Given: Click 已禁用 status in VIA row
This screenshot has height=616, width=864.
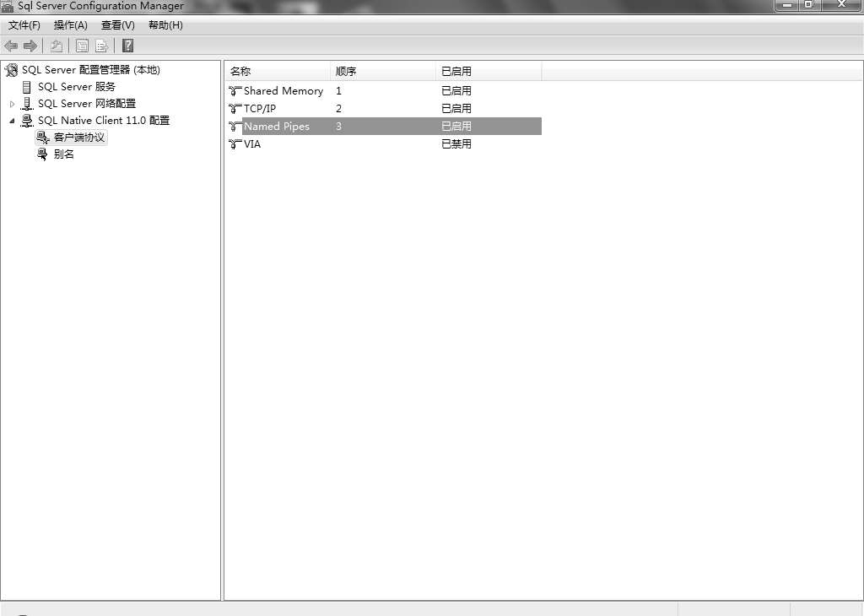Looking at the screenshot, I should 456,143.
